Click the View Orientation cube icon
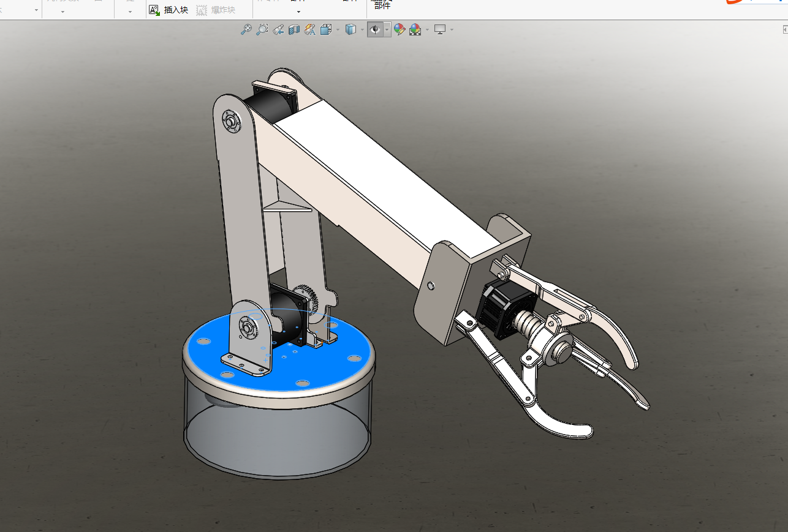The image size is (788, 532). [326, 29]
